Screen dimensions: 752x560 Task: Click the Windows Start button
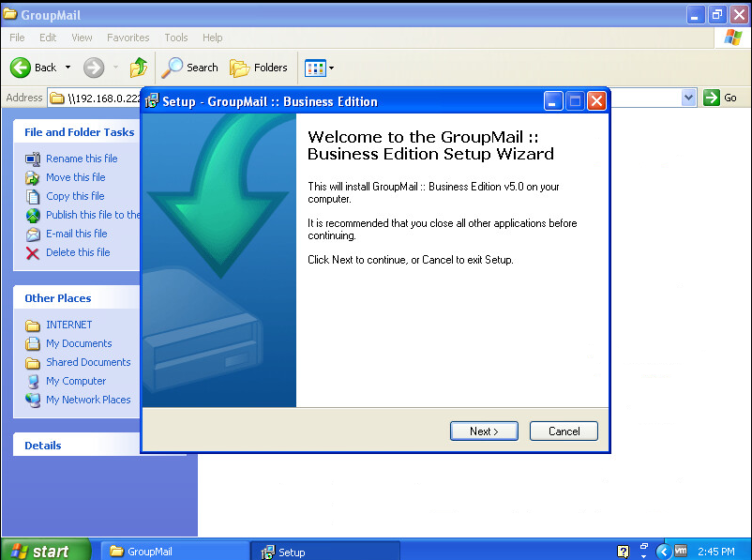(x=45, y=551)
